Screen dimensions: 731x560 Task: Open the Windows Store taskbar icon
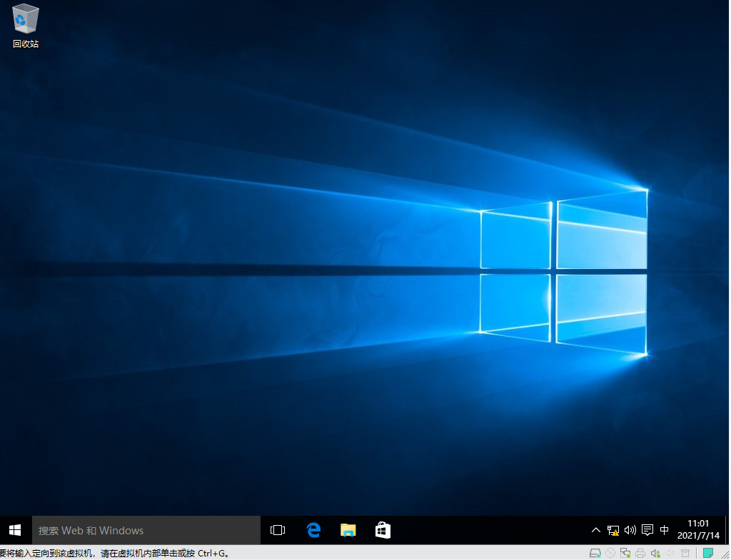coord(383,530)
